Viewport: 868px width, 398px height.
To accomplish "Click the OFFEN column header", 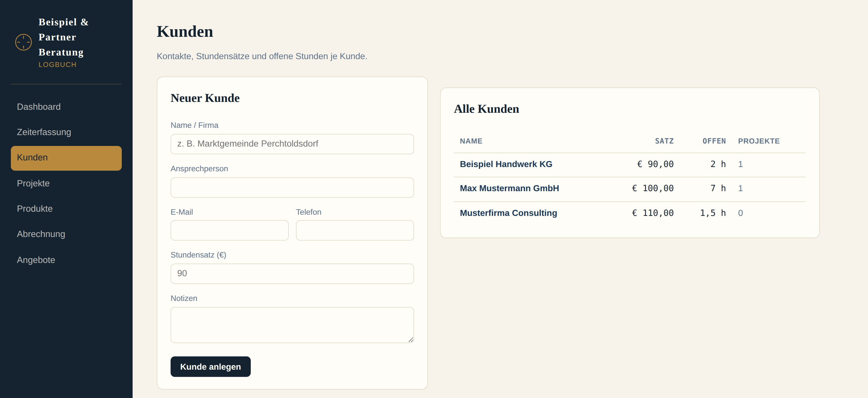I will (x=714, y=141).
